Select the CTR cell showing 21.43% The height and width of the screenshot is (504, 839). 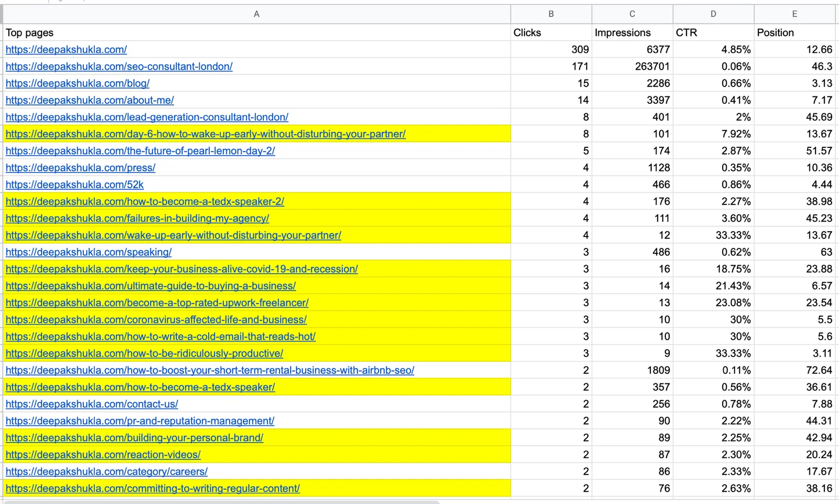713,286
